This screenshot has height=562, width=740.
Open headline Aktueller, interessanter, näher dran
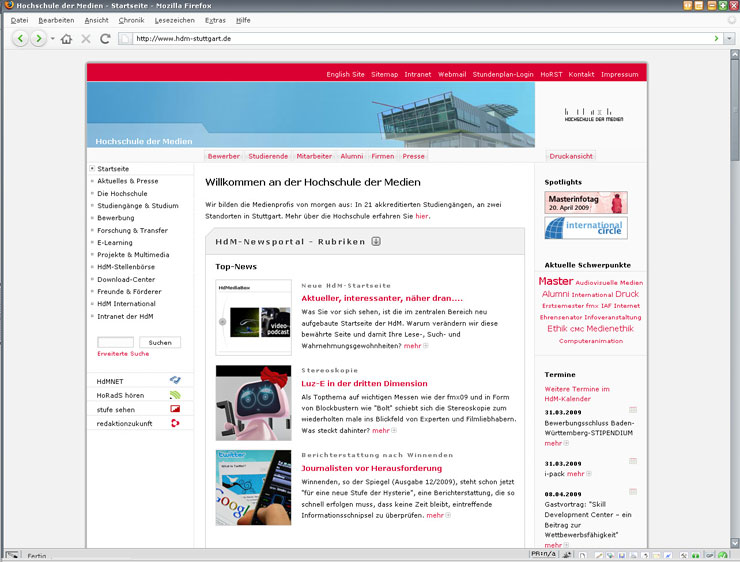click(382, 298)
